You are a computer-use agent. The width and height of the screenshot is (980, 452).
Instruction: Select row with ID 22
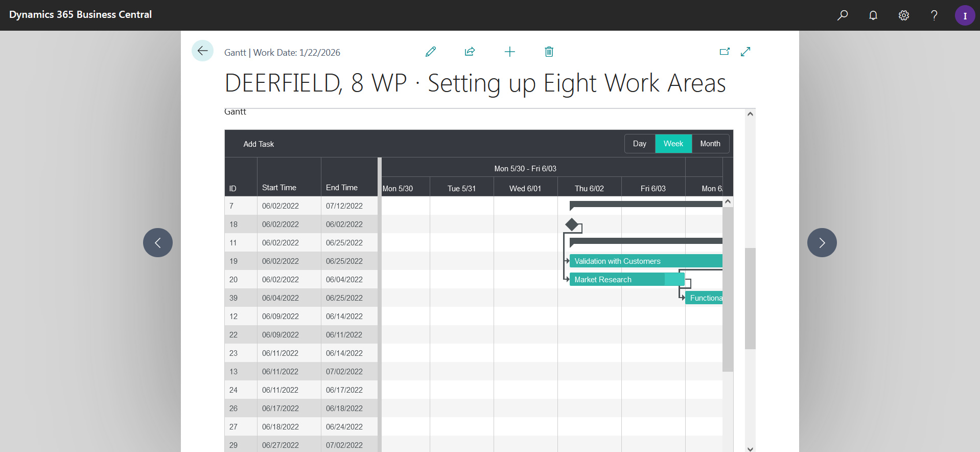point(301,334)
